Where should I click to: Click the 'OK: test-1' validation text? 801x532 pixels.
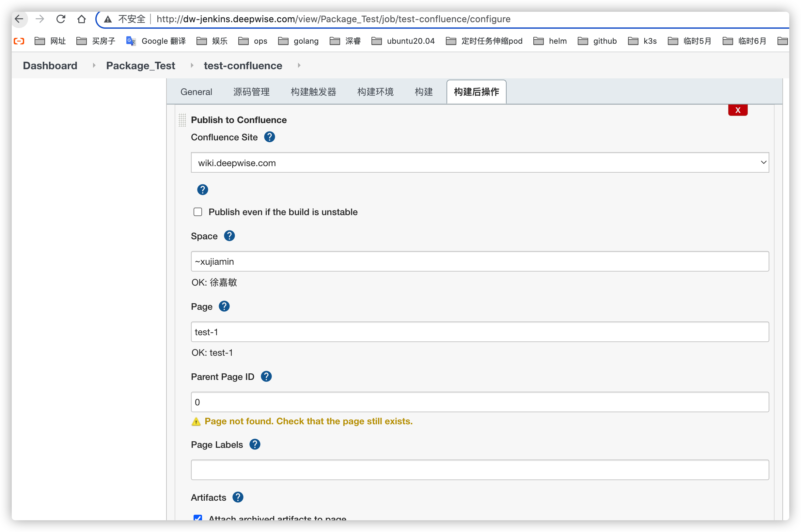pos(212,353)
